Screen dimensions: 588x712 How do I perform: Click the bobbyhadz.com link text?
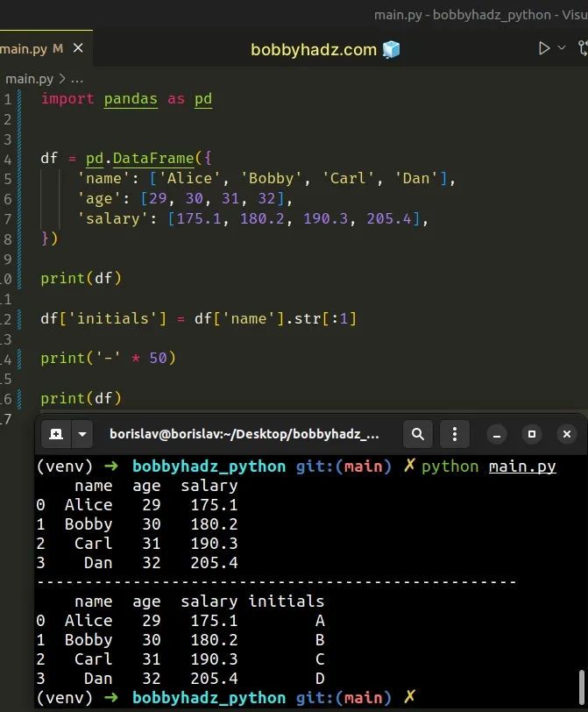313,49
